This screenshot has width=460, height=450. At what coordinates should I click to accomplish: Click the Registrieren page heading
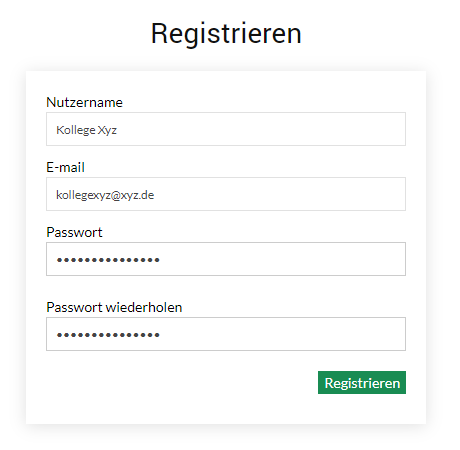tap(226, 33)
